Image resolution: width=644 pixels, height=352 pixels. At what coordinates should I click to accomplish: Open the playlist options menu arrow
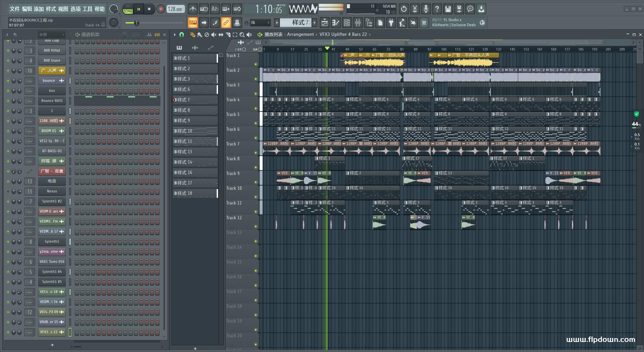click(x=175, y=35)
